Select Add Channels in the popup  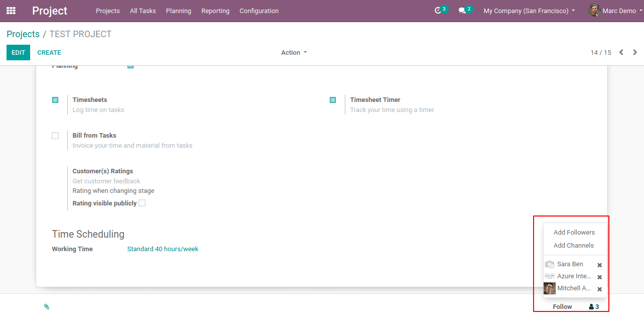(x=574, y=245)
